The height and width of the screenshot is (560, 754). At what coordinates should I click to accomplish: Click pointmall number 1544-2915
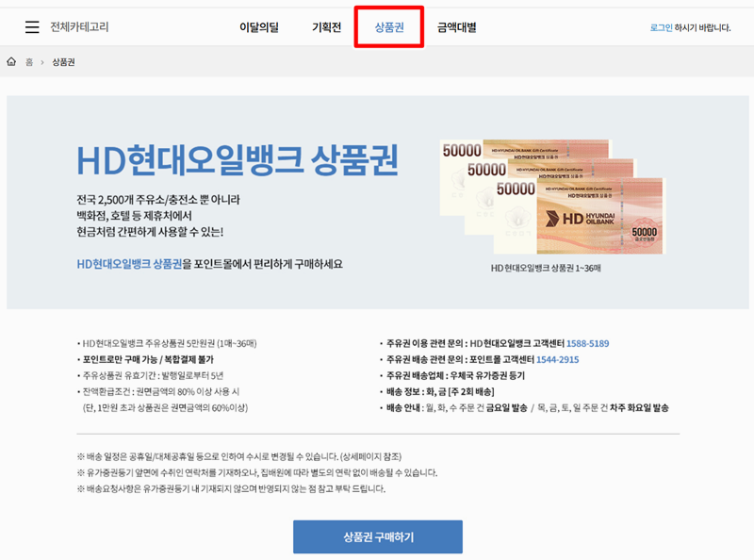point(557,359)
